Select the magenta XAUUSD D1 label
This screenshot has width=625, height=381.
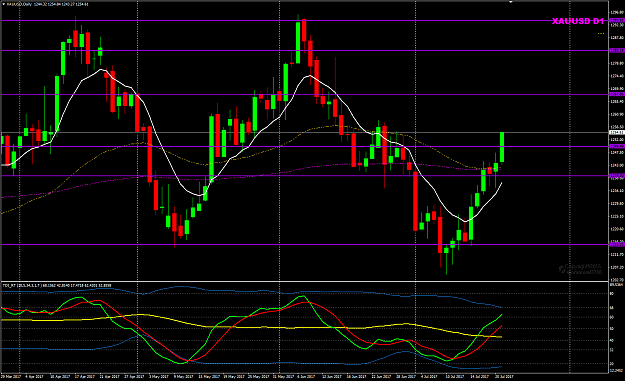click(x=578, y=22)
